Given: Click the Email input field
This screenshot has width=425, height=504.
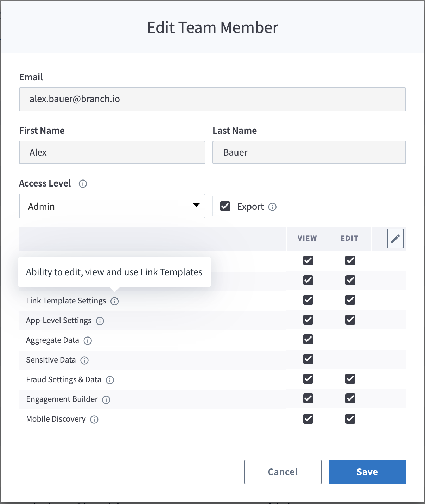Looking at the screenshot, I should (212, 99).
